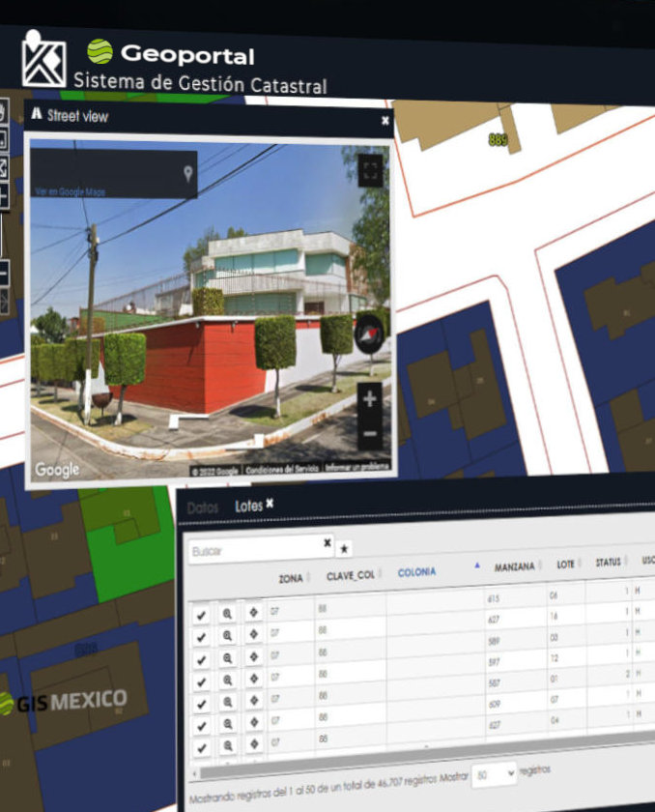Click the location pin in Street view address box
The width and height of the screenshot is (655, 812).
[x=187, y=174]
